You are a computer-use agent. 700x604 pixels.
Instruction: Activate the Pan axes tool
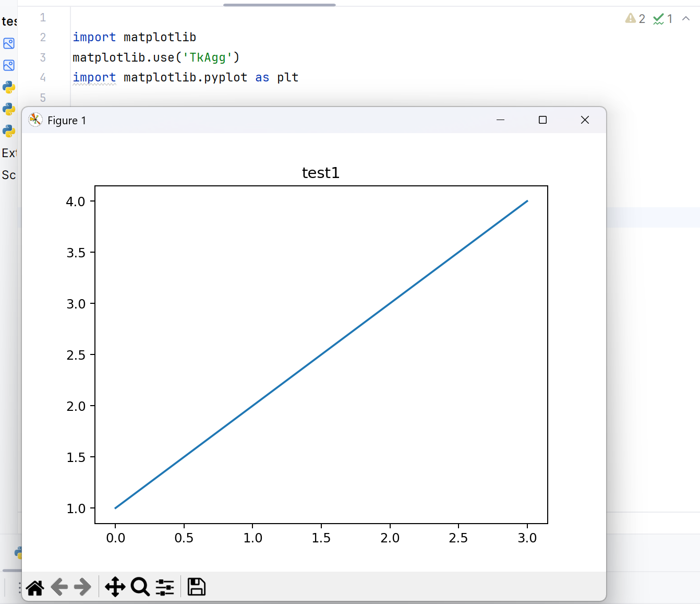(115, 587)
